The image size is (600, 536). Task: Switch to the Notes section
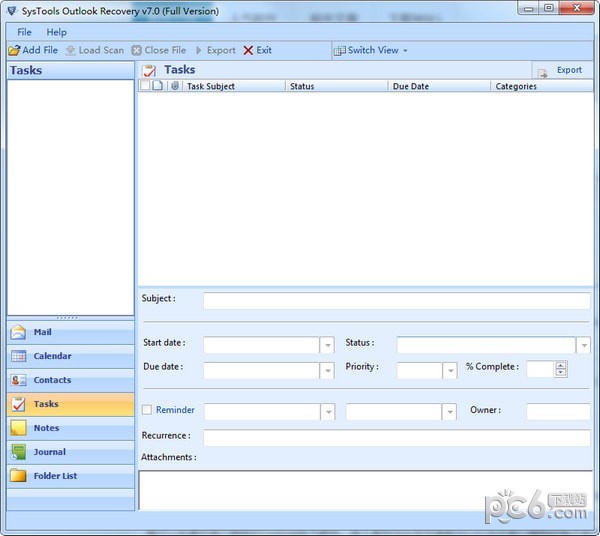(70, 428)
